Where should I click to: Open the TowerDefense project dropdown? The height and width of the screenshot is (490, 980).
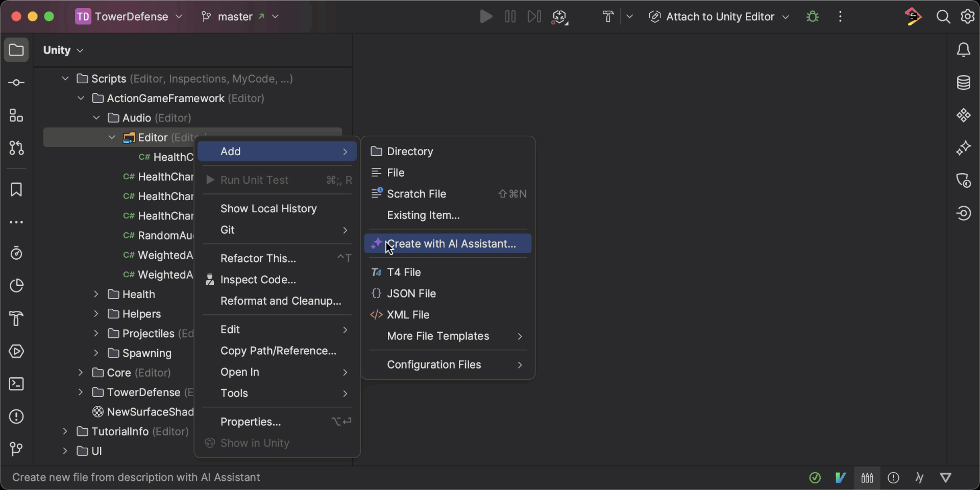pos(129,17)
